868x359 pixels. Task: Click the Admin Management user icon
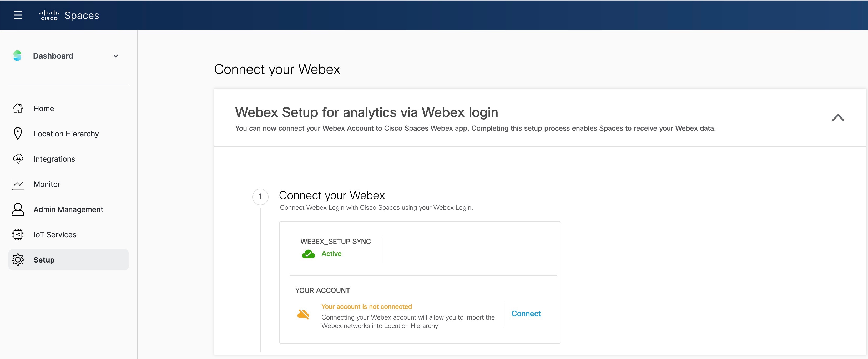coord(18,209)
